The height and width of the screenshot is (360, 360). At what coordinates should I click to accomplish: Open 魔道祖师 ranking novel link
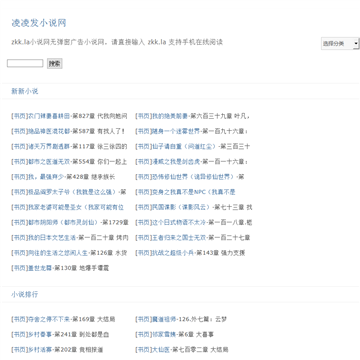pyautogui.click(x=164, y=319)
